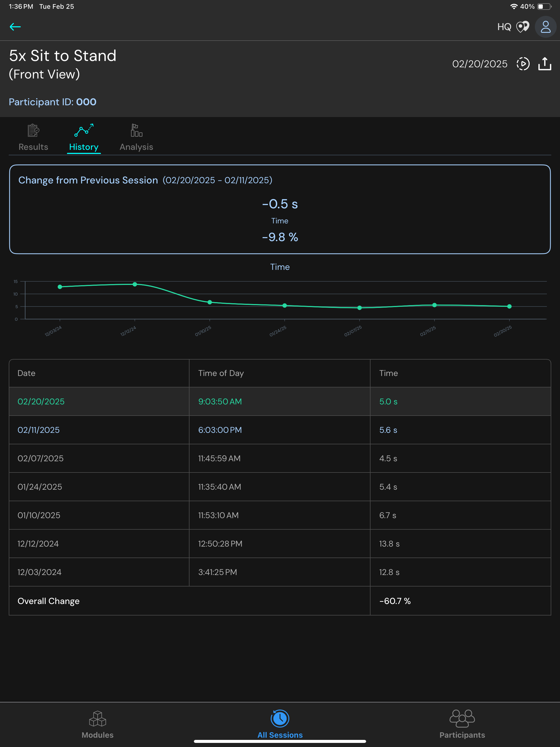This screenshot has width=560, height=747.
Task: Check the battery indicator in status bar
Action: tap(544, 6)
